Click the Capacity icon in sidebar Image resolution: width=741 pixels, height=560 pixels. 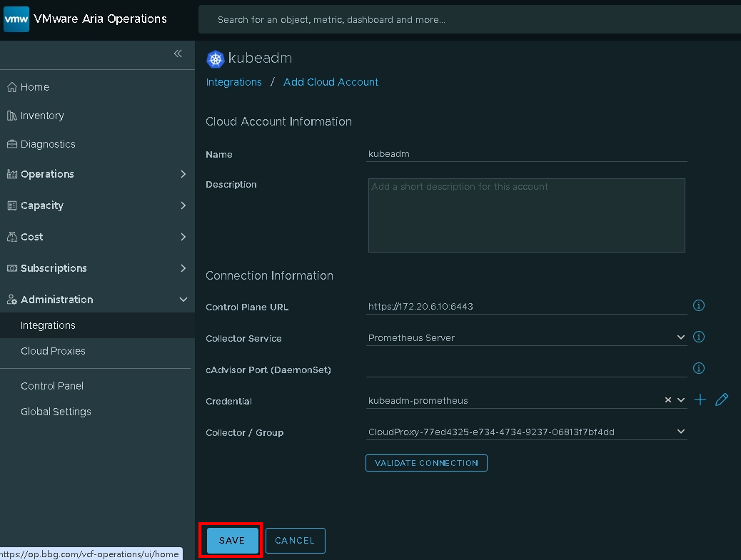tap(12, 205)
